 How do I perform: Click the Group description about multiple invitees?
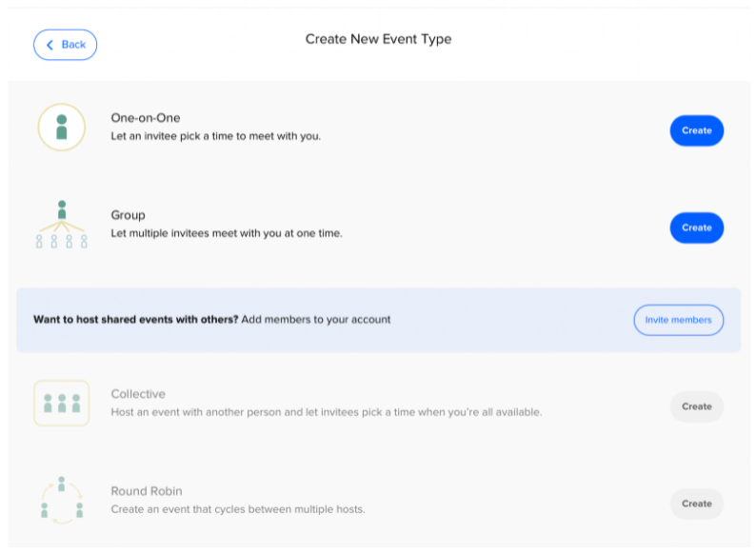[227, 233]
